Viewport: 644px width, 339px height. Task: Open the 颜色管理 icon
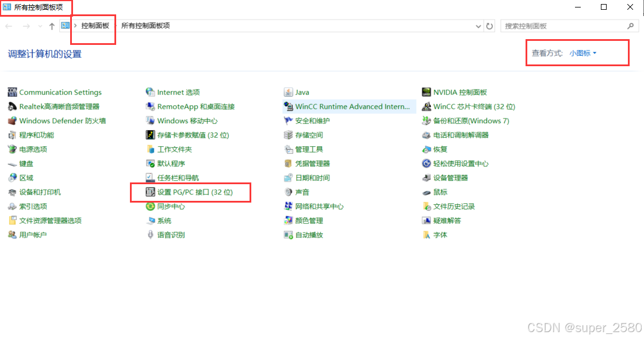click(x=288, y=220)
